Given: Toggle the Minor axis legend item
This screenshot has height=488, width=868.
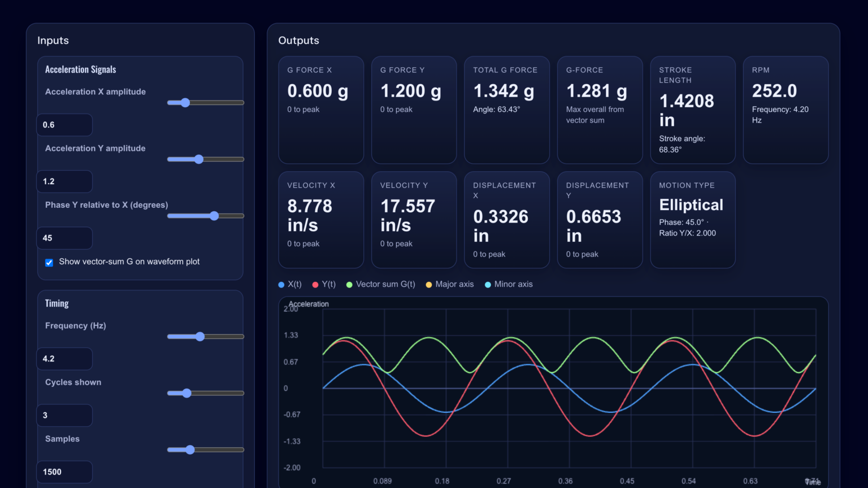Looking at the screenshot, I should (x=509, y=284).
